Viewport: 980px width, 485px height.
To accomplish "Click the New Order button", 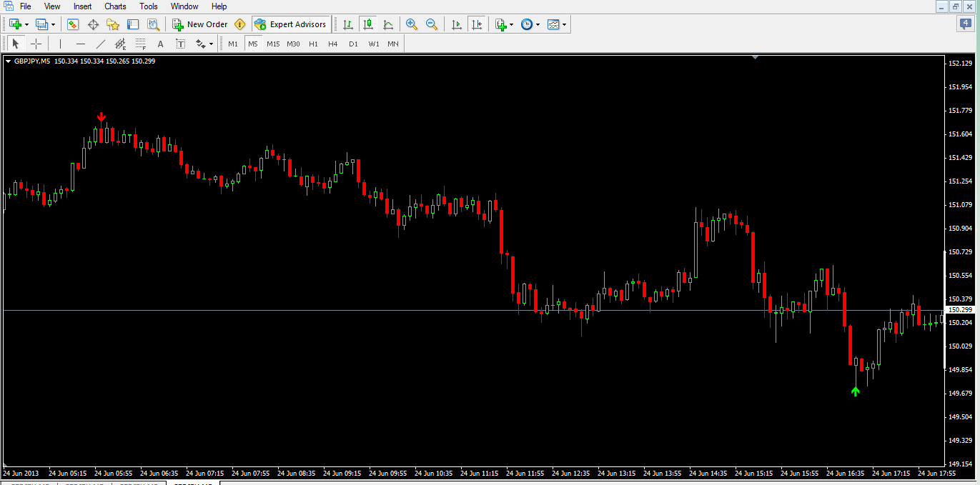I will [200, 24].
